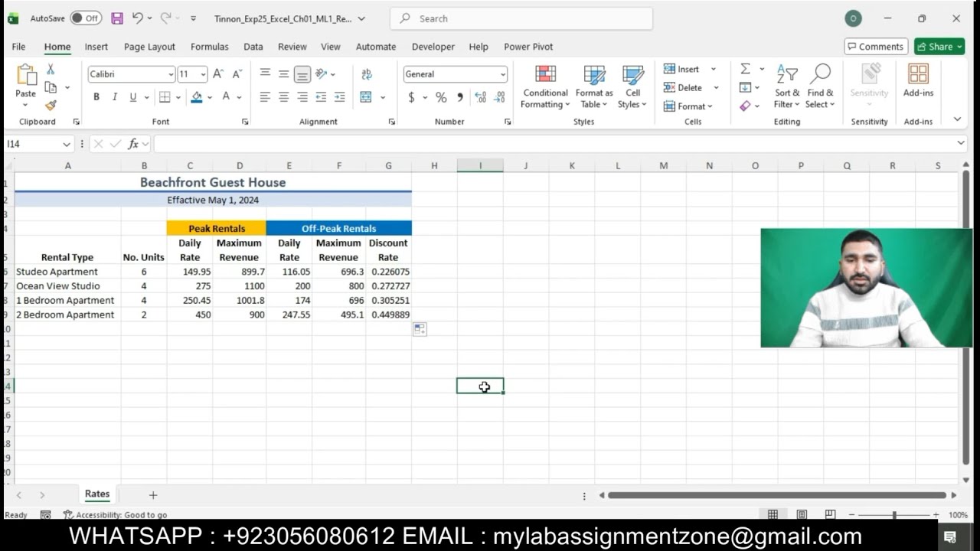Screen dimensions: 980x551
Task: Click the zoom slider handle
Action: click(894, 515)
